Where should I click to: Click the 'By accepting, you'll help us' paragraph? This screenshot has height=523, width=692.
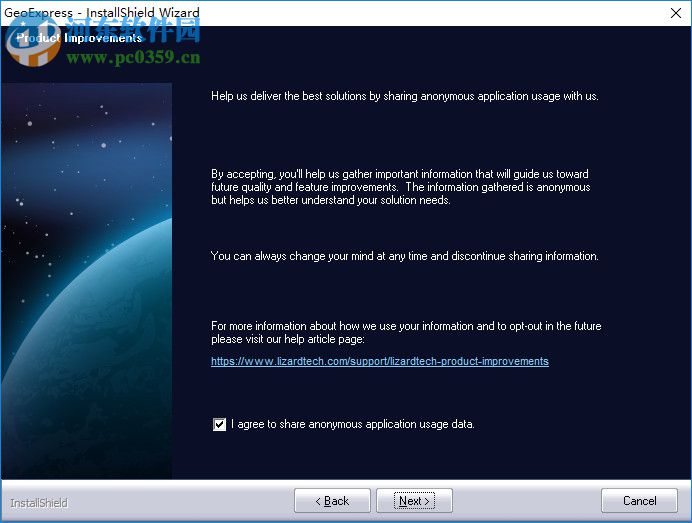tap(401, 187)
